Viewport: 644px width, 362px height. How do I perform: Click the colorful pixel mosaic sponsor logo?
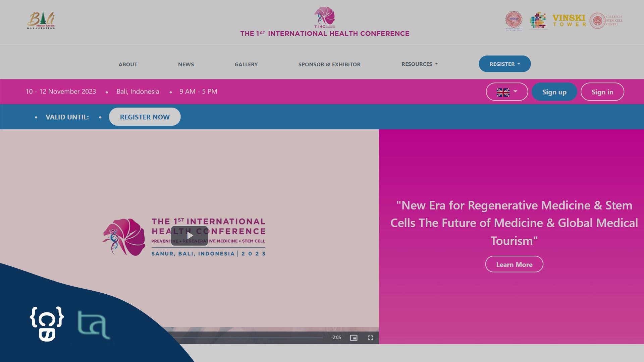click(538, 20)
